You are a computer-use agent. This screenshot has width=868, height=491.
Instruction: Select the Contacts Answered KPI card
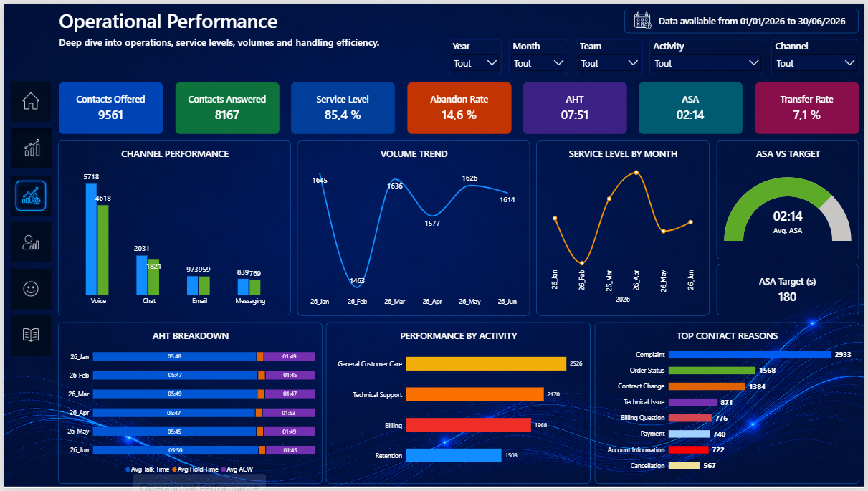pos(226,108)
